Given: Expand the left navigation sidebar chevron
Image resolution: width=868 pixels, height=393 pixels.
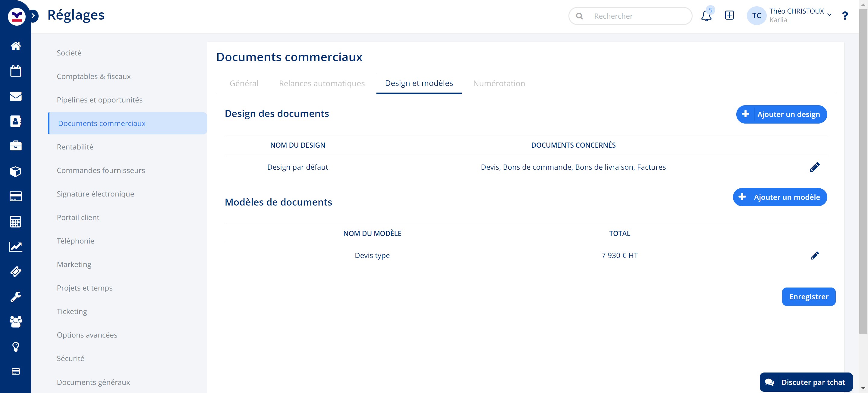Looking at the screenshot, I should (x=33, y=15).
